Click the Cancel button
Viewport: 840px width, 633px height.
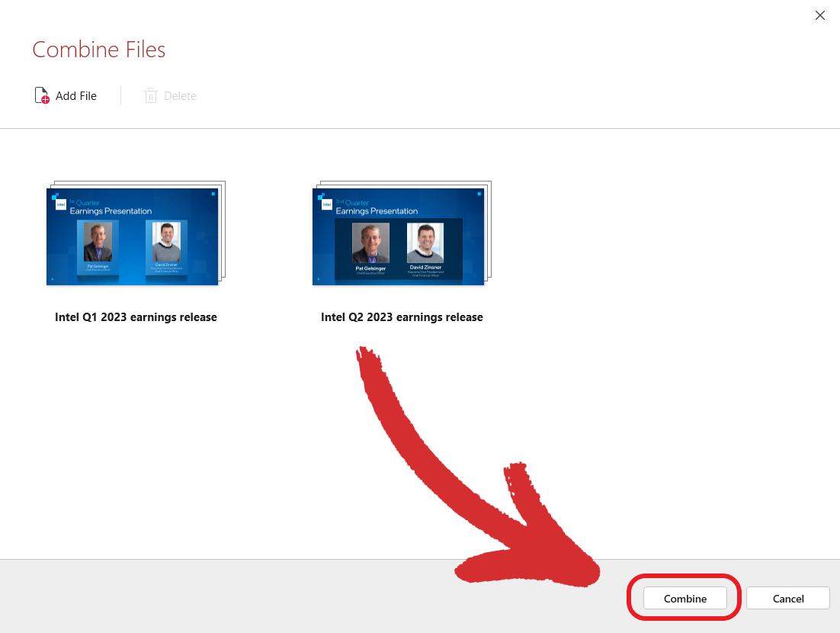(788, 598)
